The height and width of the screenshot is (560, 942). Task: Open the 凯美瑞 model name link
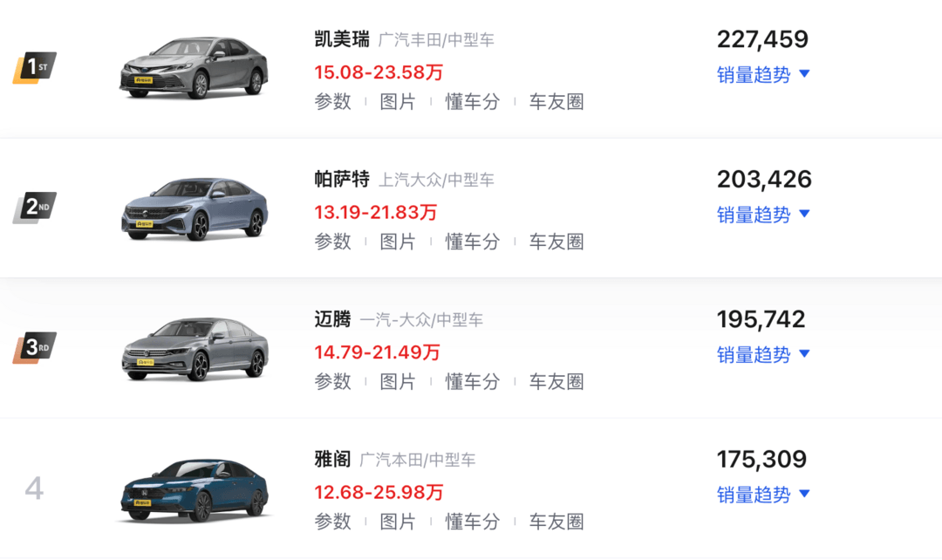342,39
